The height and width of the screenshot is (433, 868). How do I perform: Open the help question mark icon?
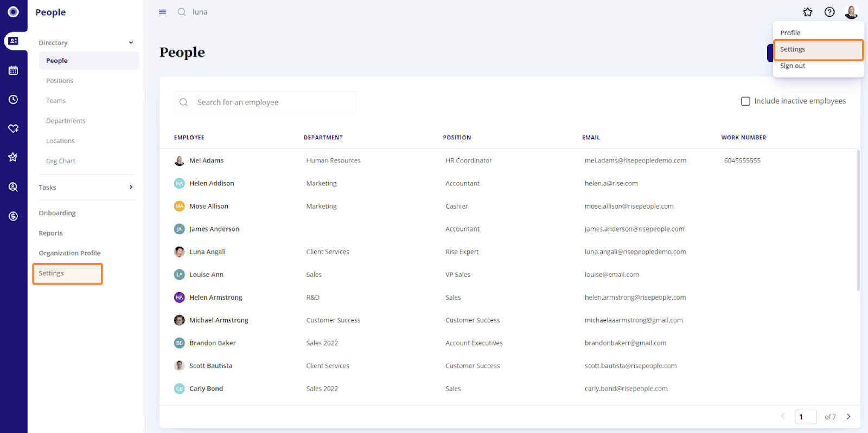829,12
